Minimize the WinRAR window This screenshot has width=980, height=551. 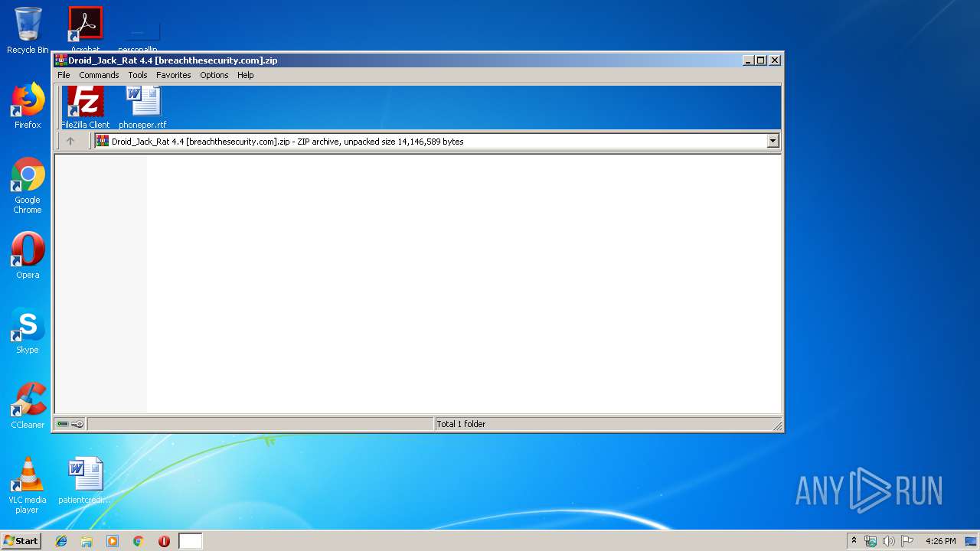click(x=747, y=60)
